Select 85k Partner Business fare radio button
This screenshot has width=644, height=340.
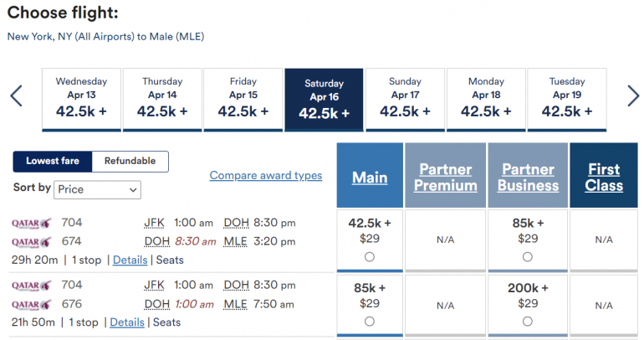tap(527, 256)
